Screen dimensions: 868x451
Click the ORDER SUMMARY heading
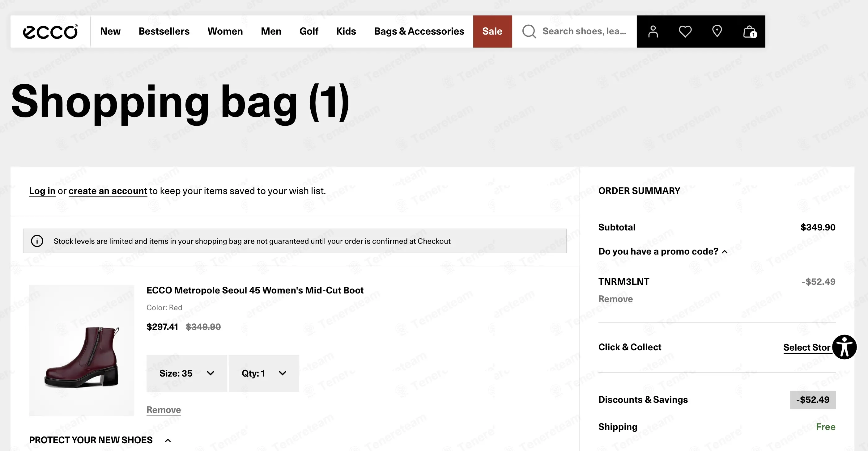point(639,191)
